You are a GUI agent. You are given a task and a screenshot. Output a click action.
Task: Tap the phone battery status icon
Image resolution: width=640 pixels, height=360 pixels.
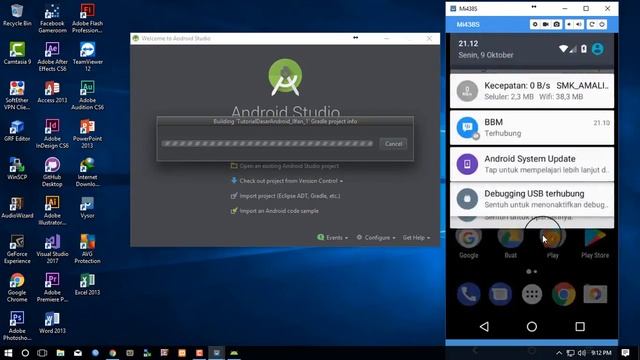[x=584, y=49]
